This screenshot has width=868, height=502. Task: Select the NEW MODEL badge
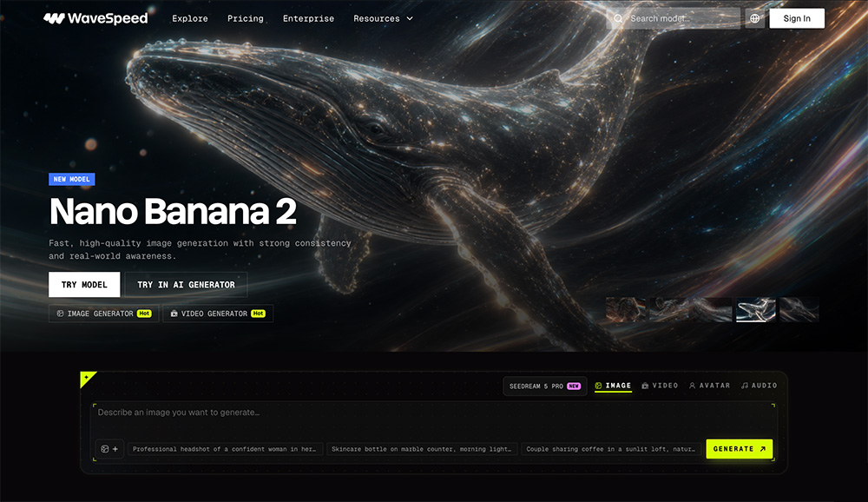point(72,179)
